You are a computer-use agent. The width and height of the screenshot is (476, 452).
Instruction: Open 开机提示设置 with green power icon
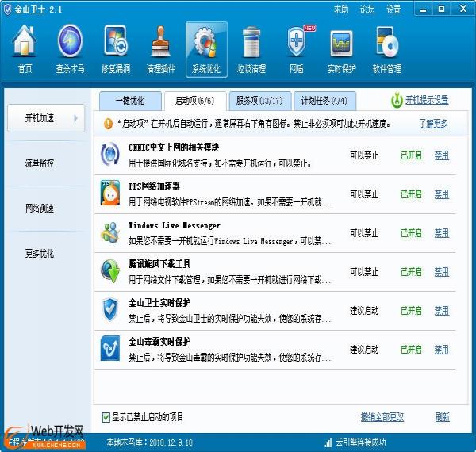click(x=419, y=101)
